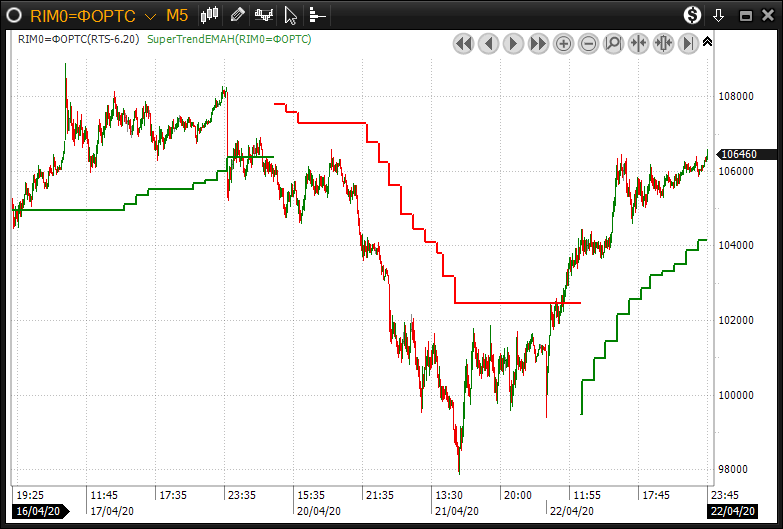783x529 pixels.
Task: Zoom in on the chart with plus button
Action: pyautogui.click(x=563, y=43)
